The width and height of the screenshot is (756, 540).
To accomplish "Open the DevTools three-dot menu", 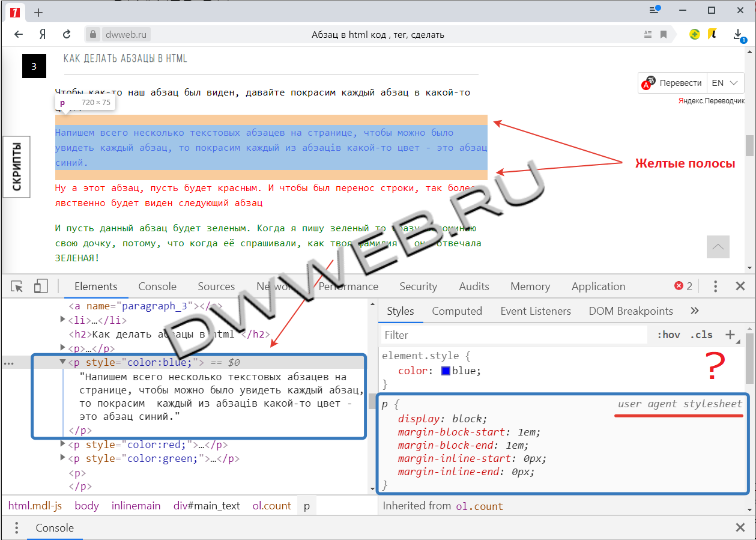I will [x=715, y=287].
